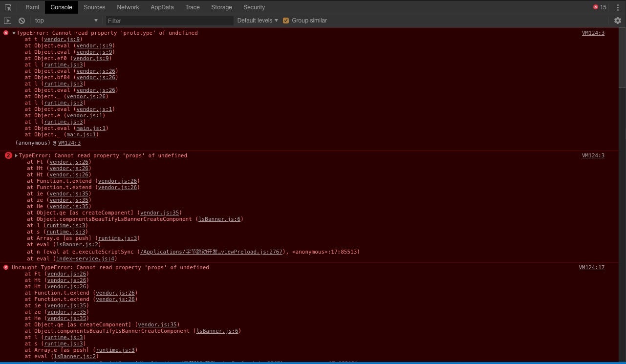This screenshot has height=364, width=626.
Task: Click the error icon beside Uncaught TypeError
Action: [6, 267]
